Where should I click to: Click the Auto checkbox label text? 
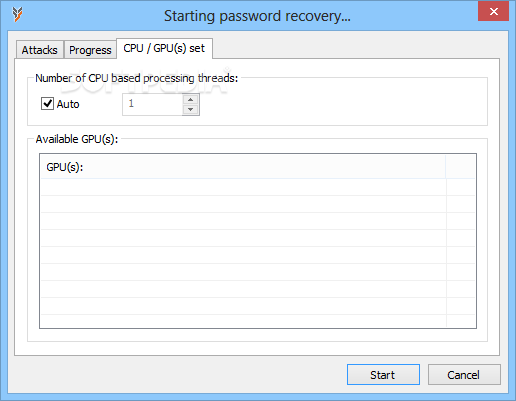[68, 104]
